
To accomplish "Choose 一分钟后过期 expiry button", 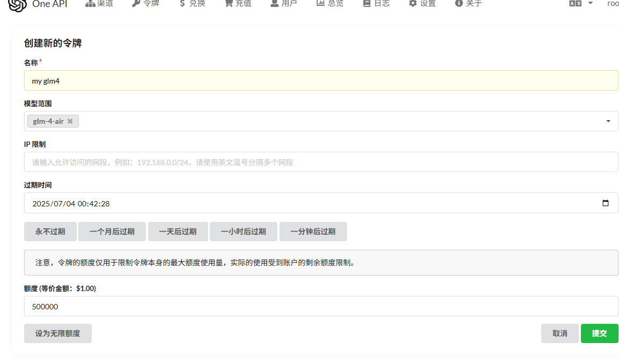I will (313, 232).
